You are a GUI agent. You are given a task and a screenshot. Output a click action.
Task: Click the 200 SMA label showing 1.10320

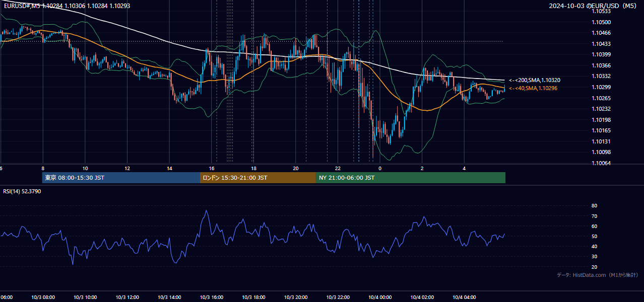pos(535,80)
